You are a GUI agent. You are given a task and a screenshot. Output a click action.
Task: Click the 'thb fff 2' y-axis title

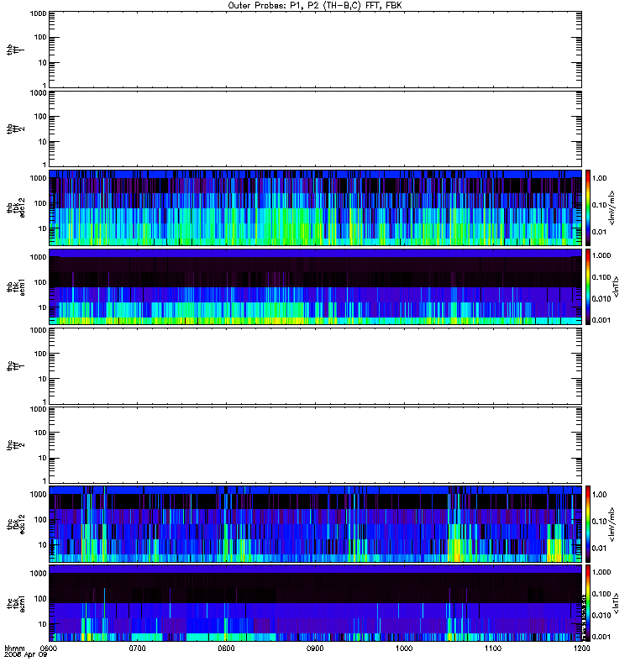(16, 129)
